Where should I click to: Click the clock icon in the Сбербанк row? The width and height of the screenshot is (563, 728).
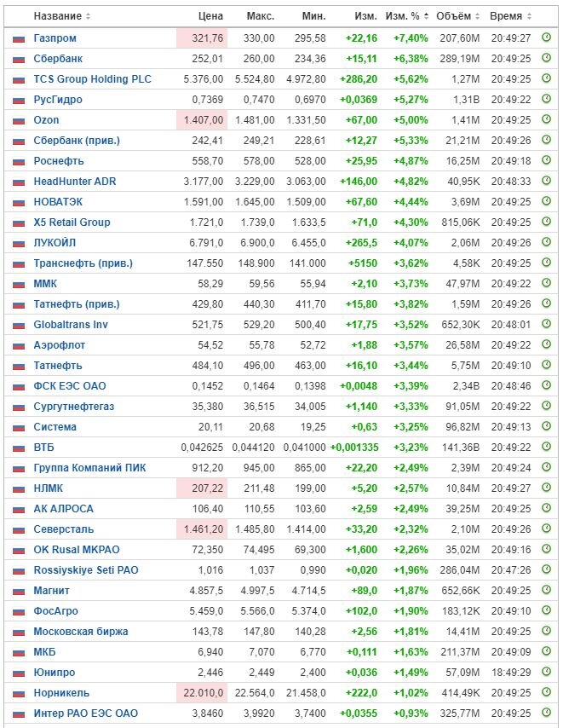click(x=546, y=58)
